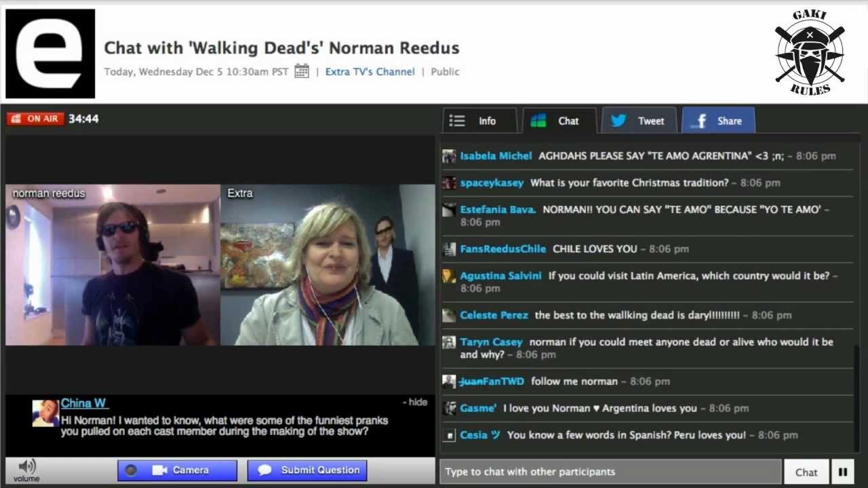The image size is (868, 488).
Task: Click the Extra 'e' channel logo
Action: coord(50,54)
